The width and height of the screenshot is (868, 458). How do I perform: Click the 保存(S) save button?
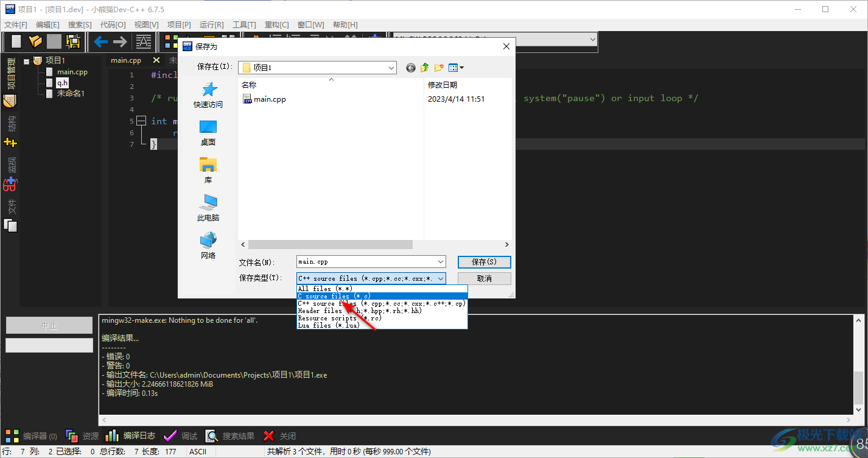click(485, 262)
